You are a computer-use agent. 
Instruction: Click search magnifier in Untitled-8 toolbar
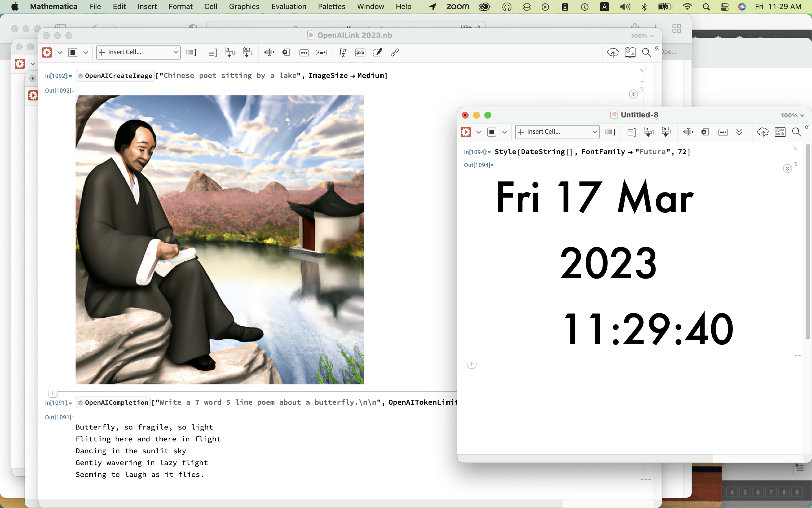(x=796, y=132)
